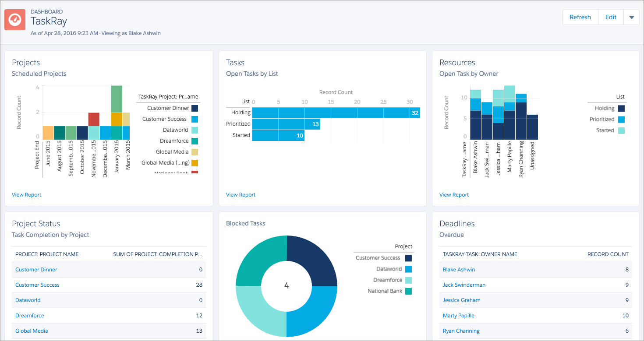This screenshot has width=644, height=341.
Task: Open the Customer Success project
Action: tap(37, 285)
